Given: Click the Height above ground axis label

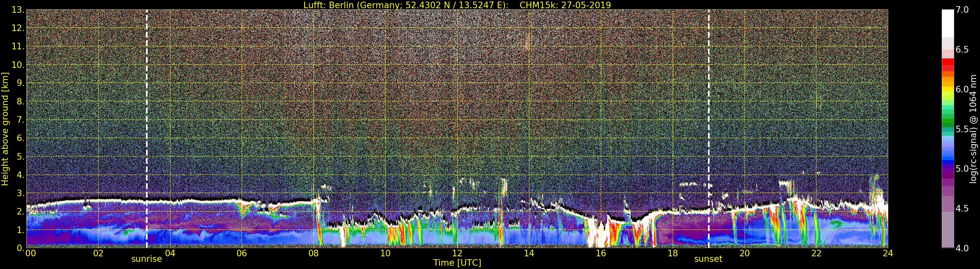Looking at the screenshot, I should point(5,129).
